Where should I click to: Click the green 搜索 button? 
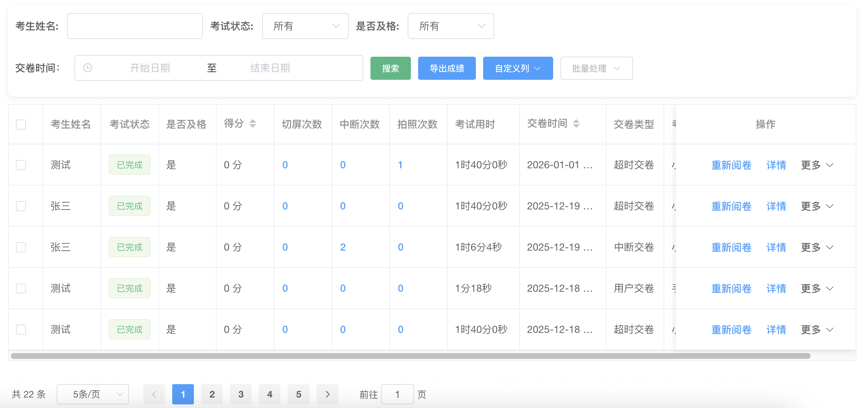tap(390, 68)
